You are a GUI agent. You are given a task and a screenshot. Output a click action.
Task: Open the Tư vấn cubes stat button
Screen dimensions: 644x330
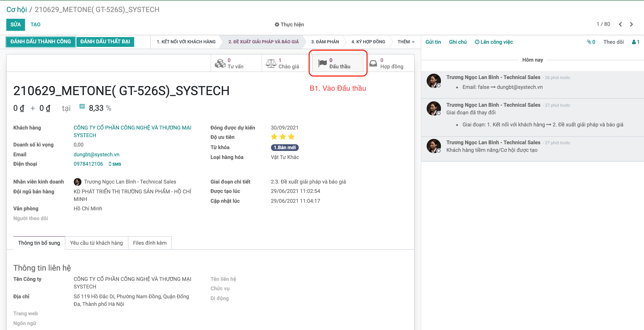(x=220, y=63)
